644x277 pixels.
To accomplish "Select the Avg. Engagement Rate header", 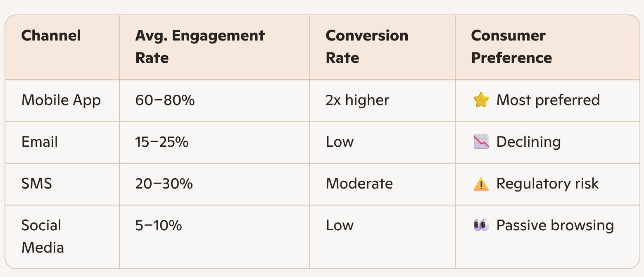I will (x=200, y=46).
